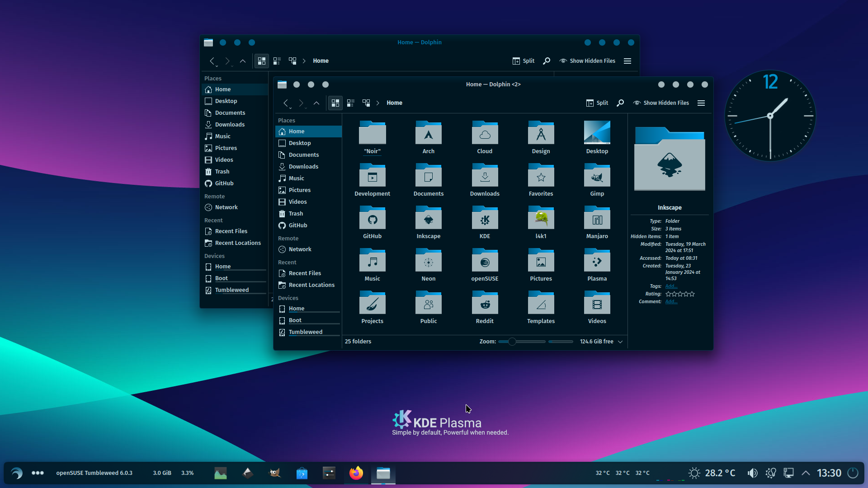Open the l4k1 folder
868x488 pixels.
coord(541,222)
